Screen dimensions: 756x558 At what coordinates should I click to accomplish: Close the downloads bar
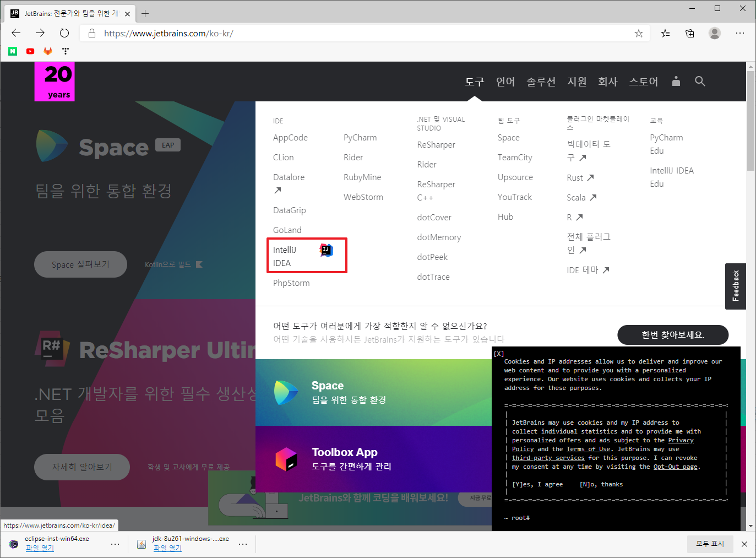(x=744, y=544)
